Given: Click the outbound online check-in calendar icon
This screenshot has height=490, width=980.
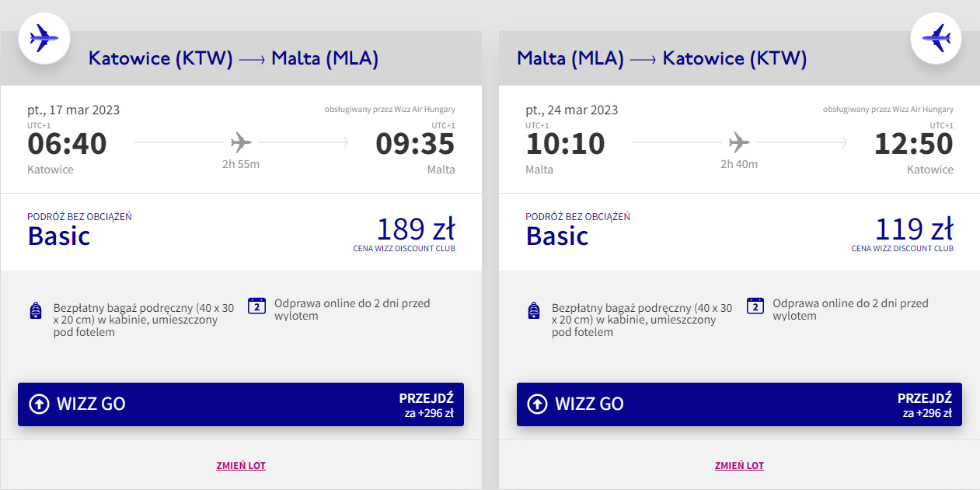Looking at the screenshot, I should 257,306.
